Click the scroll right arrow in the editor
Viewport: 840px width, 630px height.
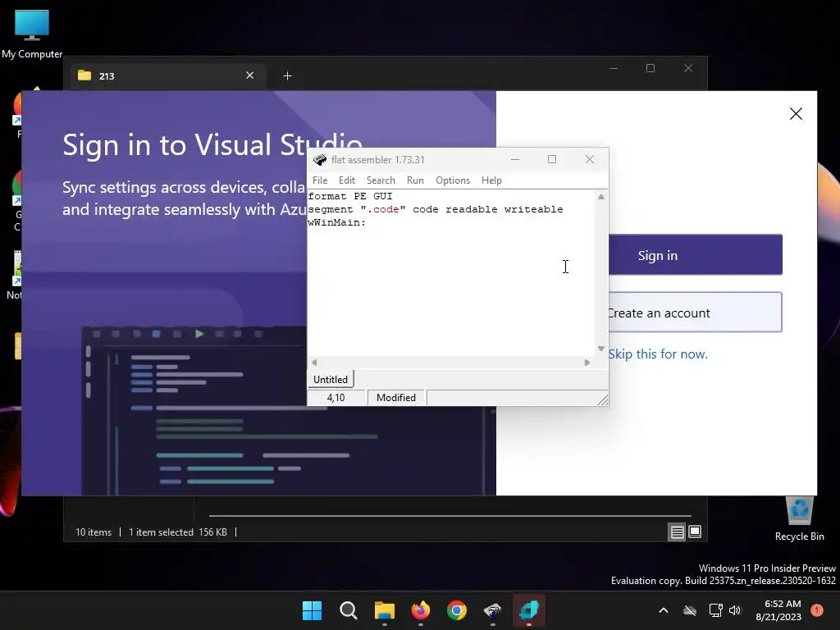tap(587, 363)
